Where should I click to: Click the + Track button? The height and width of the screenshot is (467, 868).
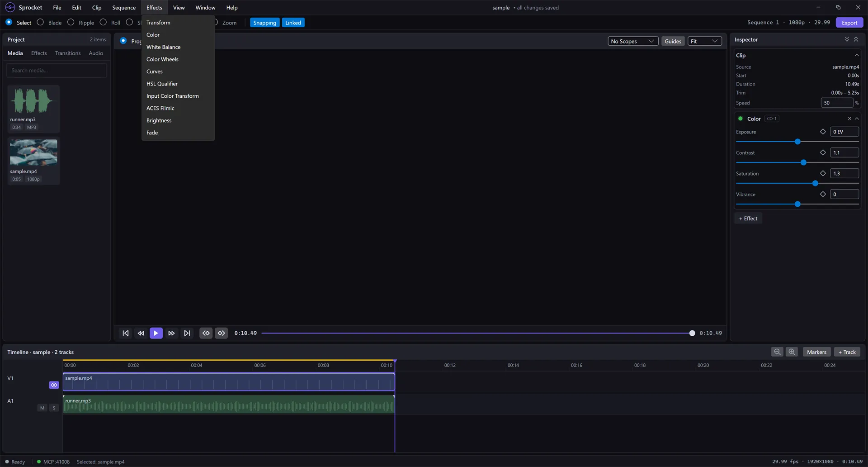[x=847, y=352]
